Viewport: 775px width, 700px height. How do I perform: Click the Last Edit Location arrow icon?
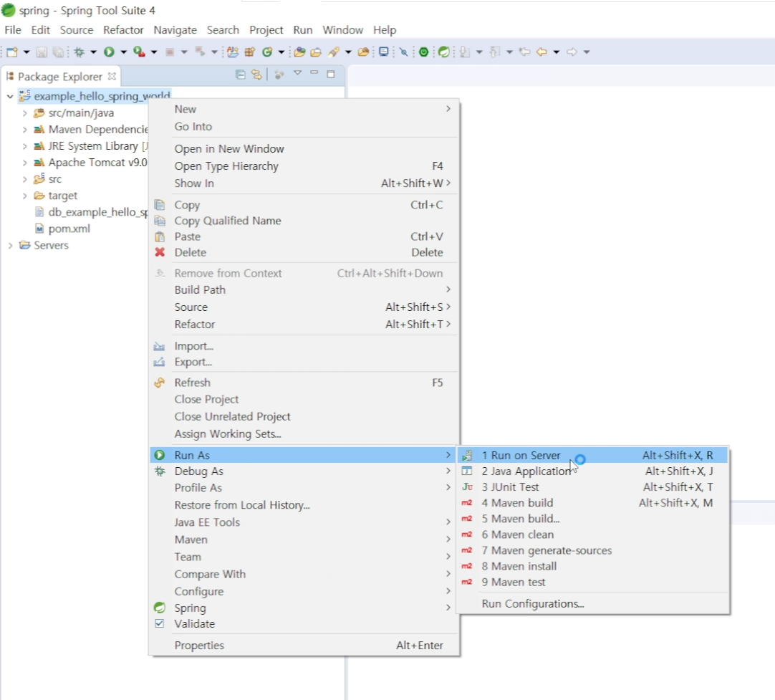click(525, 52)
